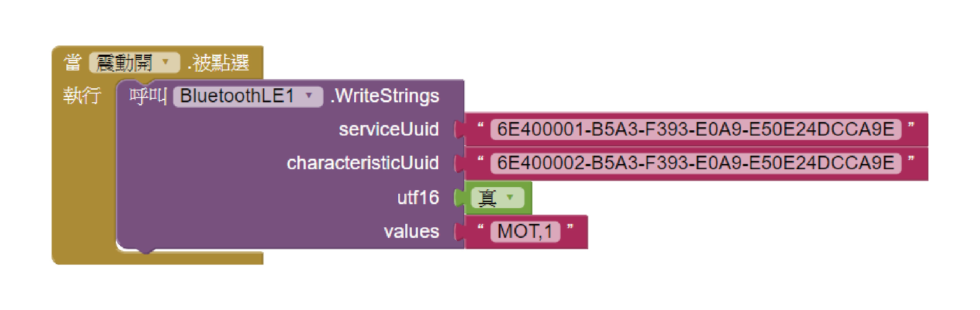
Task: Click opening quote of the MOT,1 block
Action: pos(480,227)
